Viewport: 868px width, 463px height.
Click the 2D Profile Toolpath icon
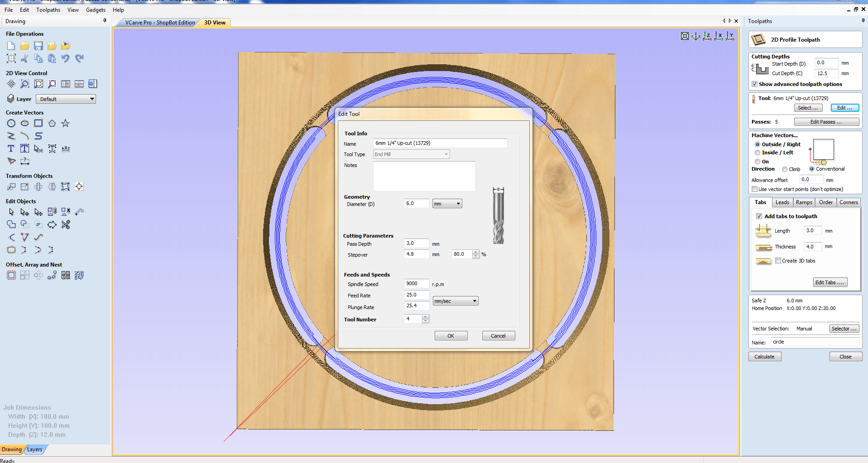(758, 40)
